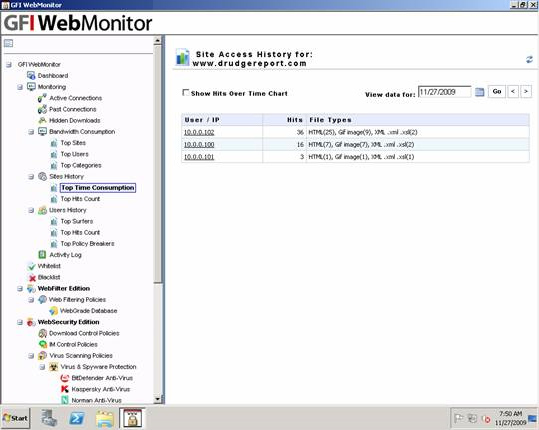Viewport: 539px width, 430px height.
Task: Click the next day arrow button
Action: (526, 91)
